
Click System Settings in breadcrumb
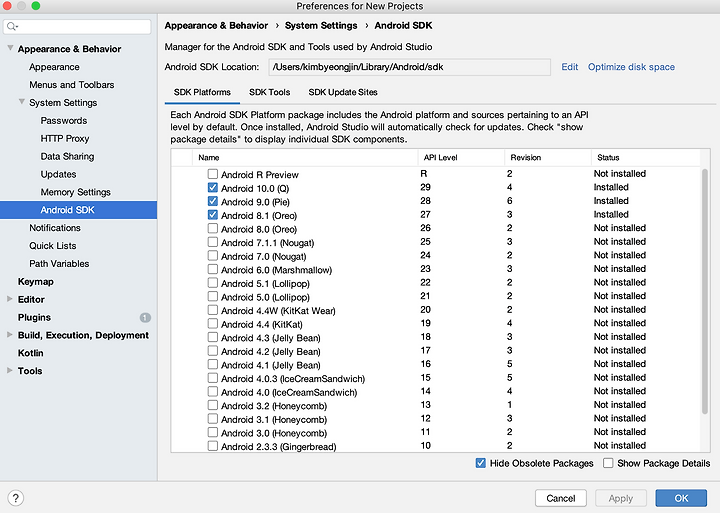coord(321,26)
